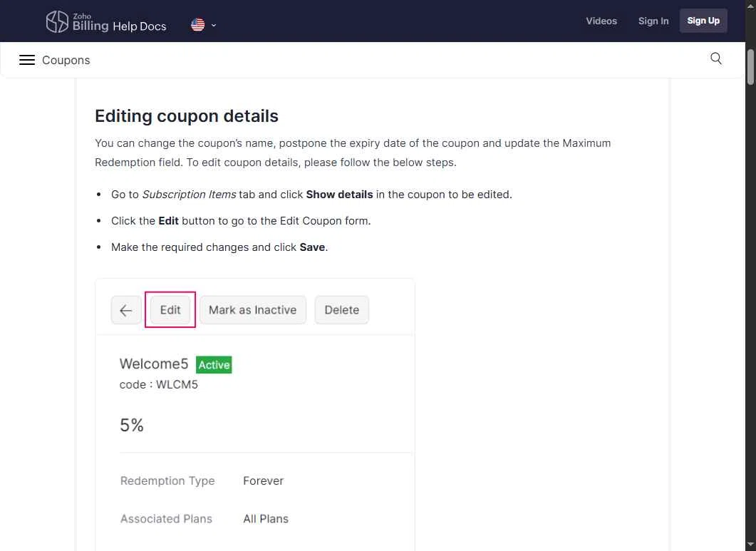This screenshot has height=551, width=756.
Task: Click the back arrow in the coupon screenshot
Action: [x=126, y=310]
